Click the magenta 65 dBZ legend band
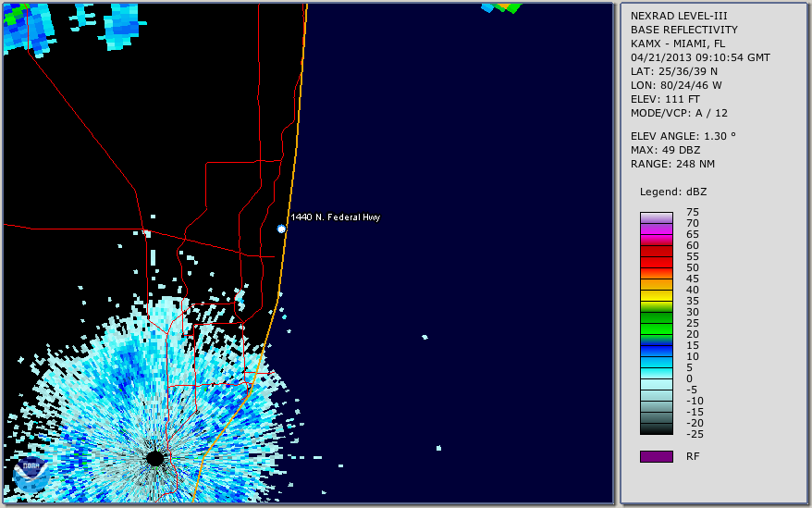Screen dimensions: 812x508 coord(657,229)
